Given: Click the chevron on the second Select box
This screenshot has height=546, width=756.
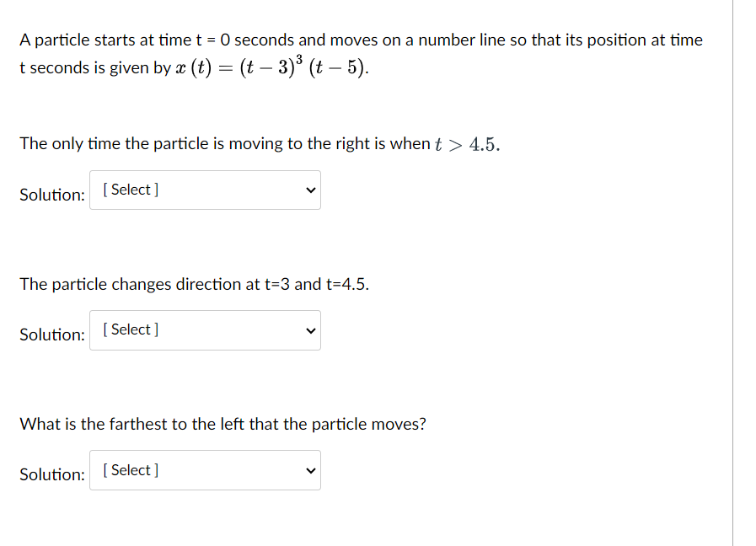Looking at the screenshot, I should pyautogui.click(x=310, y=329).
